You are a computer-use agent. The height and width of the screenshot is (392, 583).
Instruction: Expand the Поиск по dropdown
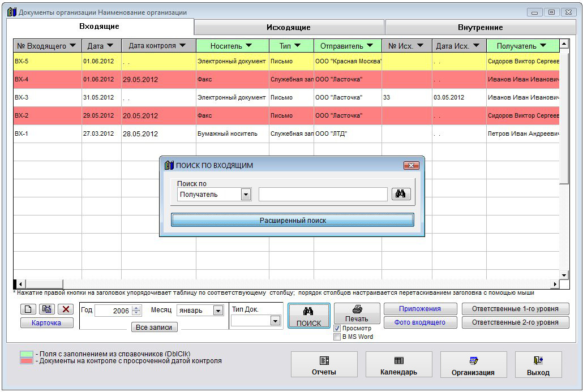(246, 195)
